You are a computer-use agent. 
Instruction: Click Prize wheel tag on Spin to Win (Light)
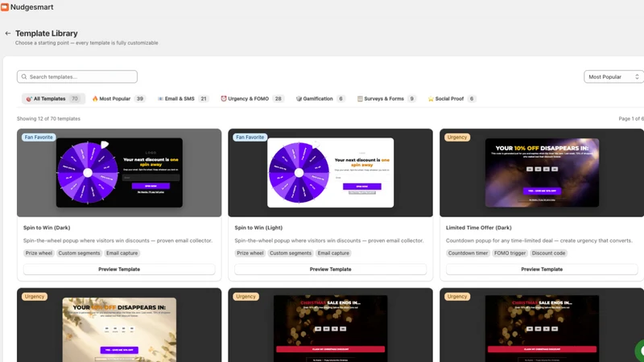[x=250, y=253]
